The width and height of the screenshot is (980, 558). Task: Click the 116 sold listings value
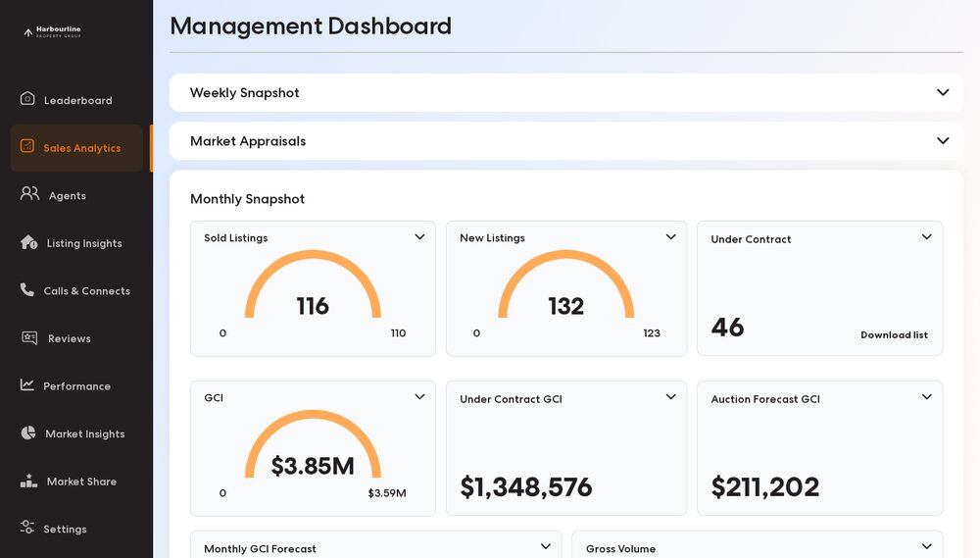[313, 306]
